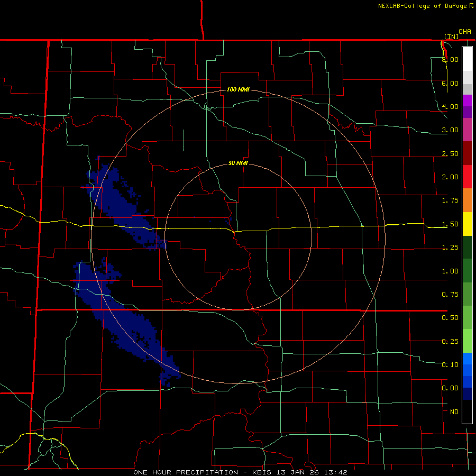Select the orange swatch in the color scale
The height and width of the screenshot is (476, 476).
tap(467, 200)
